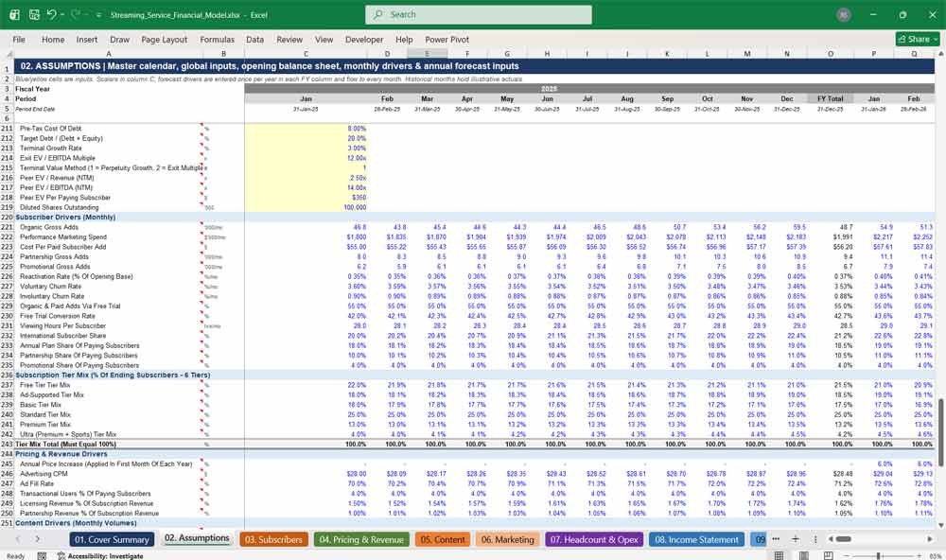Click horizontal scrollbar right arrow
This screenshot has width=946, height=560.
tap(930, 539)
